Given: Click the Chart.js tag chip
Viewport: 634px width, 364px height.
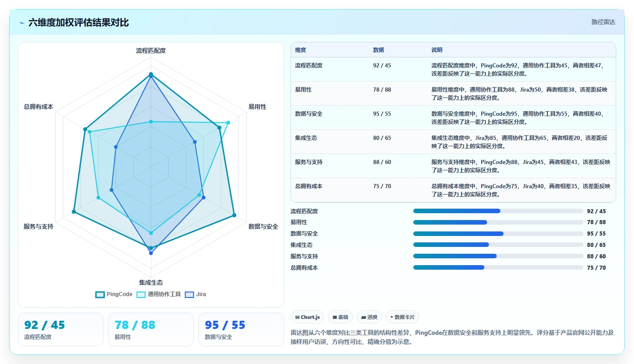Looking at the screenshot, I should point(307,317).
